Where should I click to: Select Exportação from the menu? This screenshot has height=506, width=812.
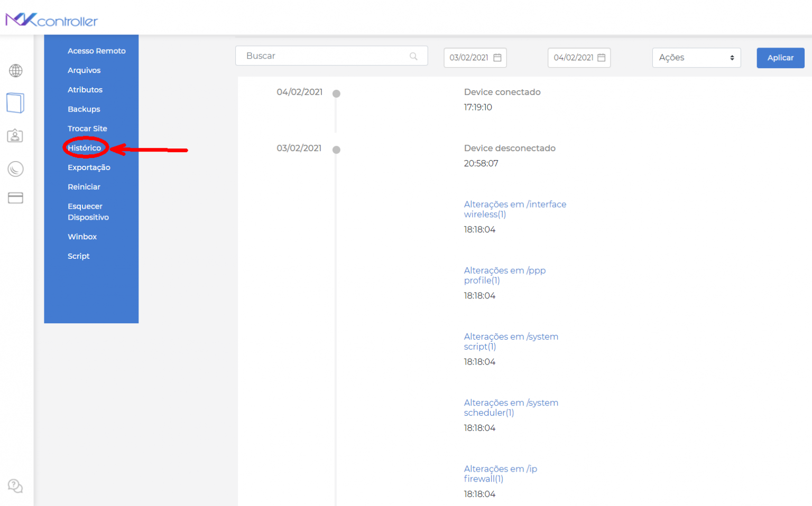(x=89, y=167)
